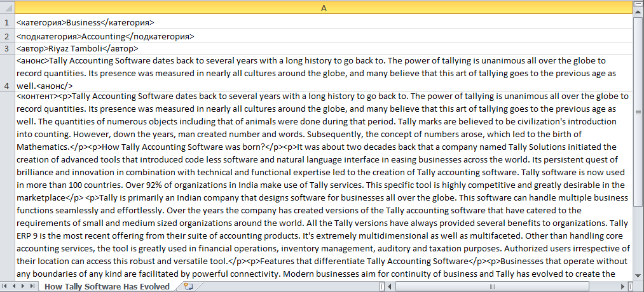This screenshot has width=644, height=292.
Task: Click the horizontal scrollbar thumb
Action: coord(492,286)
